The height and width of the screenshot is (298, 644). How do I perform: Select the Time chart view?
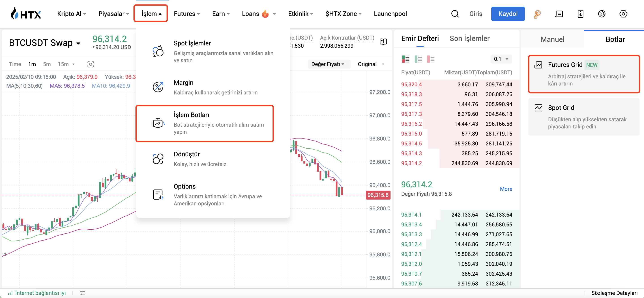tap(15, 64)
